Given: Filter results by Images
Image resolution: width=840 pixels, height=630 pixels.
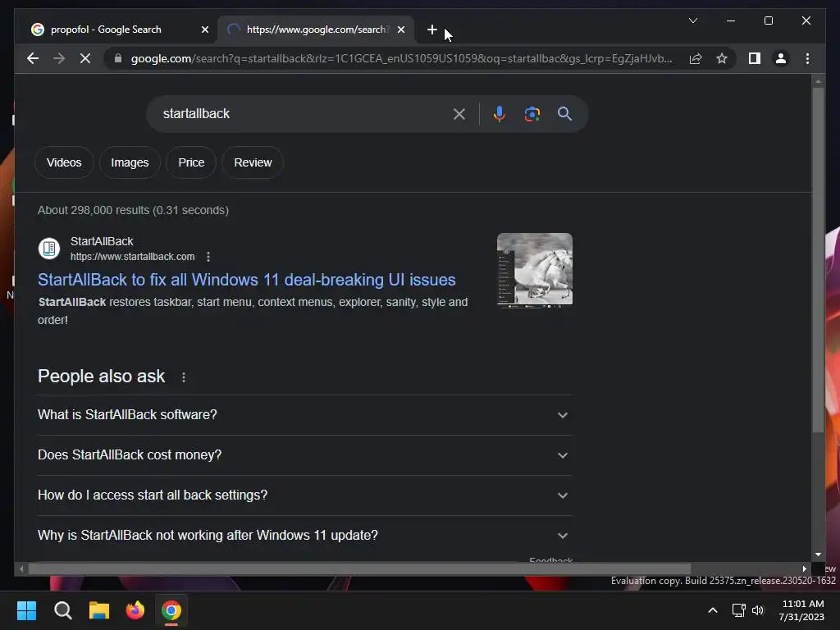Looking at the screenshot, I should tap(130, 162).
